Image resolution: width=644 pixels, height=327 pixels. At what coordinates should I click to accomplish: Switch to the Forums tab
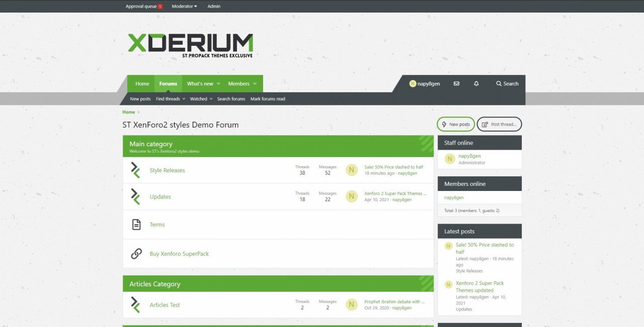pyautogui.click(x=168, y=84)
